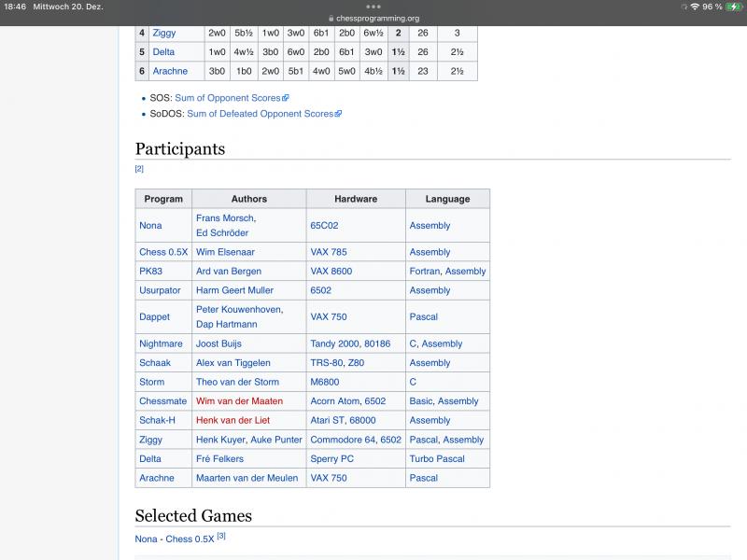Tap the three-dot multitasking icon at top
Image resolution: width=747 pixels, height=560 pixels.
[x=373, y=7]
